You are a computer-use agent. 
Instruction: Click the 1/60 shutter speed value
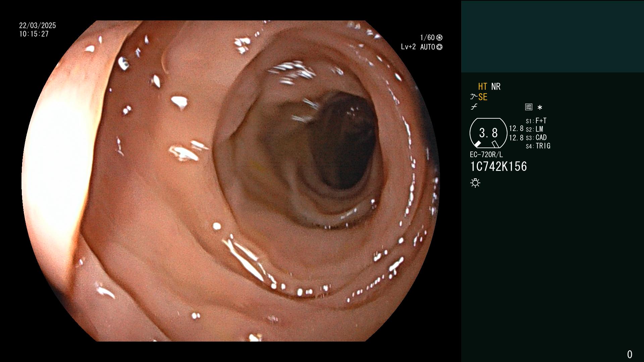point(427,38)
